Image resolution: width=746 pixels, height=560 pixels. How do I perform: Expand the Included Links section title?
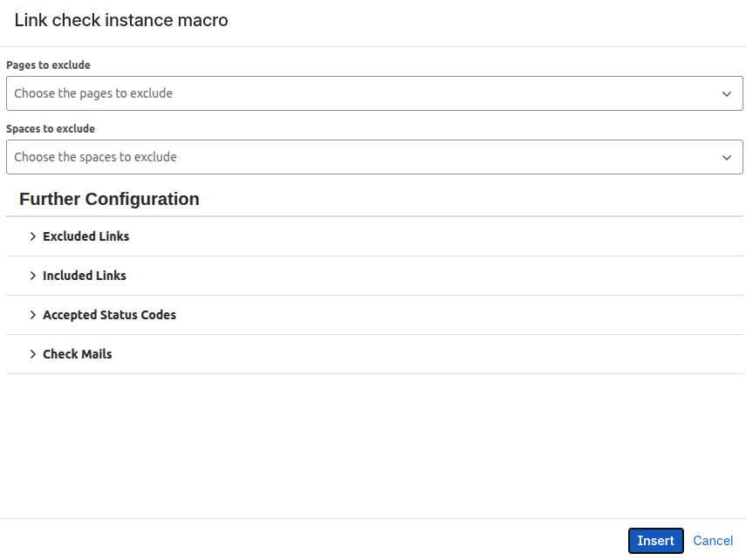[x=85, y=276]
